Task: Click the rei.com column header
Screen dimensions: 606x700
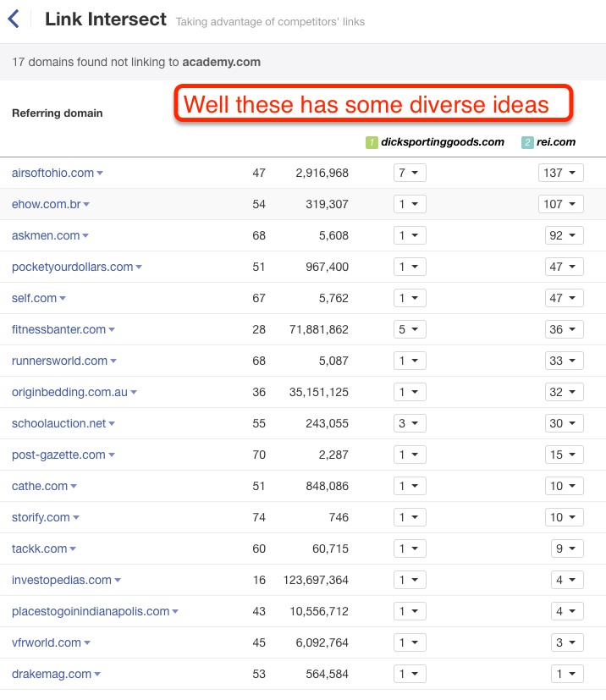Action: (x=555, y=142)
